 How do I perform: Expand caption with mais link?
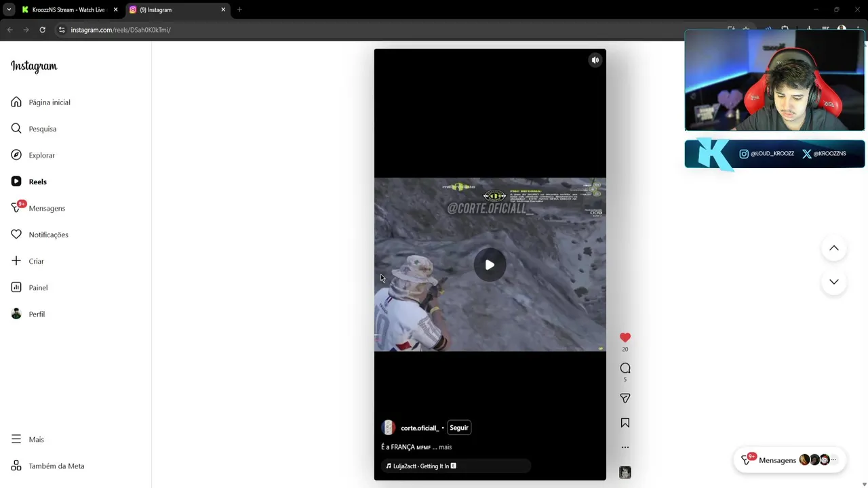445,447
